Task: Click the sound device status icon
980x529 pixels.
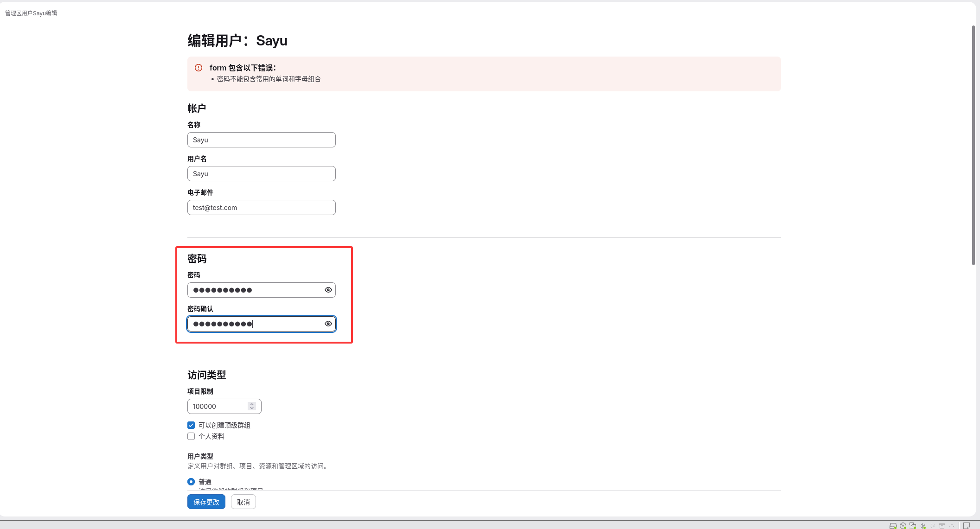Action: tap(922, 526)
